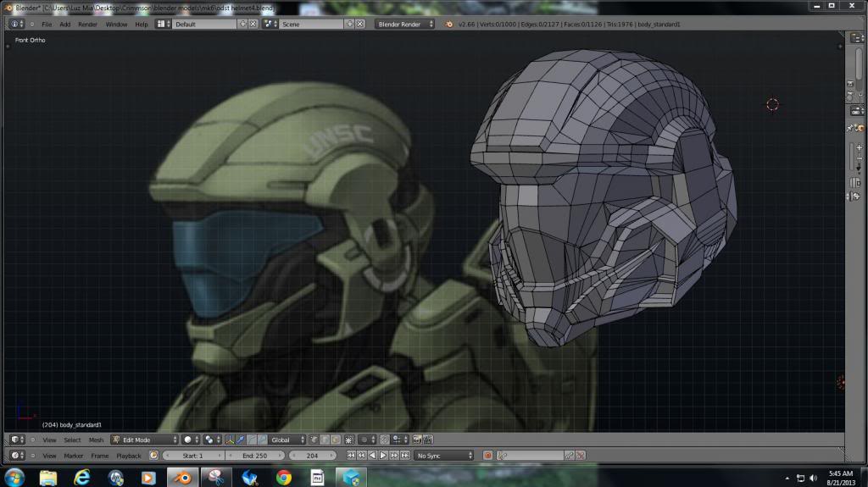
Task: Expand the Edit Mode dropdown
Action: (144, 440)
